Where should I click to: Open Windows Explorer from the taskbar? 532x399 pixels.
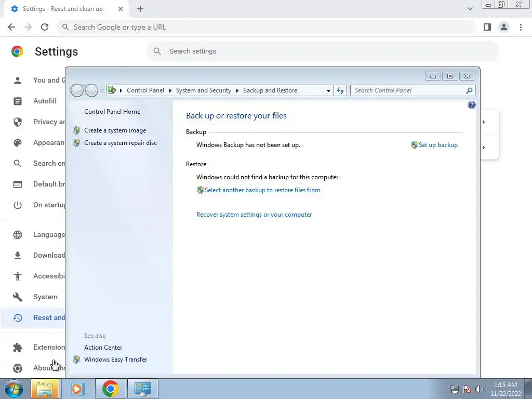click(45, 389)
